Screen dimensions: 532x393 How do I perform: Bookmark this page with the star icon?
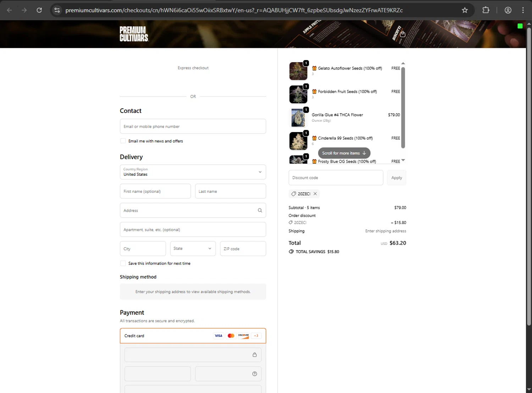point(465,10)
